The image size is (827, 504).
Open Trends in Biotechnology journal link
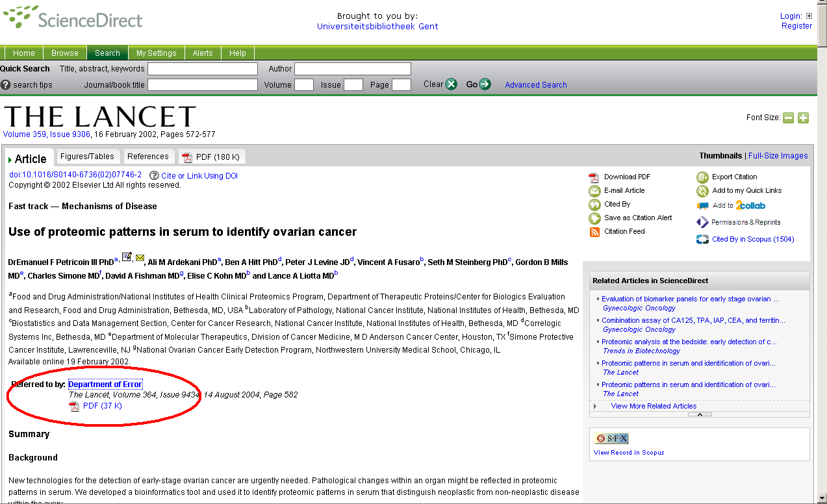click(x=641, y=351)
